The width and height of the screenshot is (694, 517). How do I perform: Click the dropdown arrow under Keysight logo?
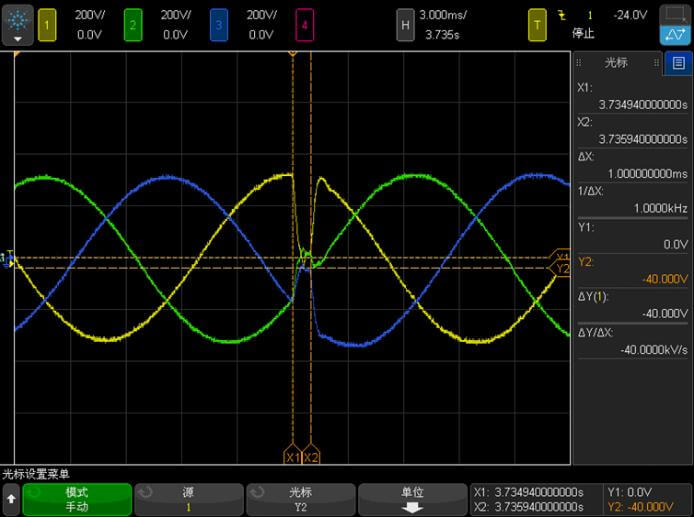tap(17, 39)
